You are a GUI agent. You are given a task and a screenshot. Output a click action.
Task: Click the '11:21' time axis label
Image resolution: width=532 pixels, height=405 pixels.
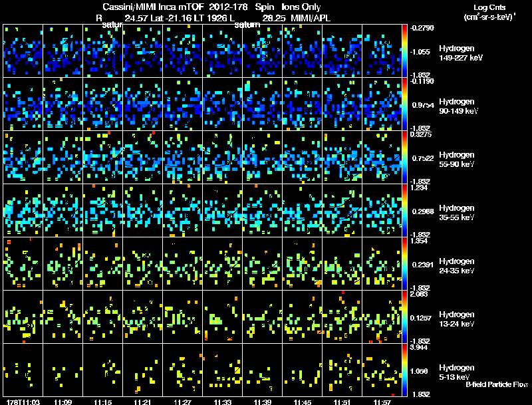pos(142,402)
